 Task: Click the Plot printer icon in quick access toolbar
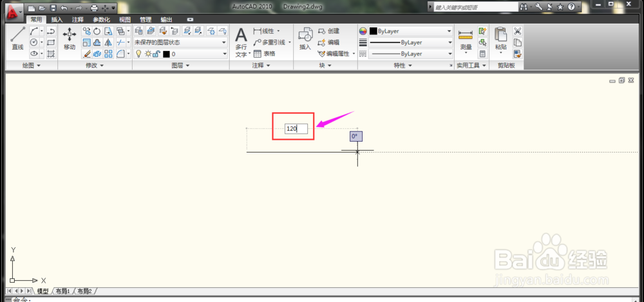94,8
